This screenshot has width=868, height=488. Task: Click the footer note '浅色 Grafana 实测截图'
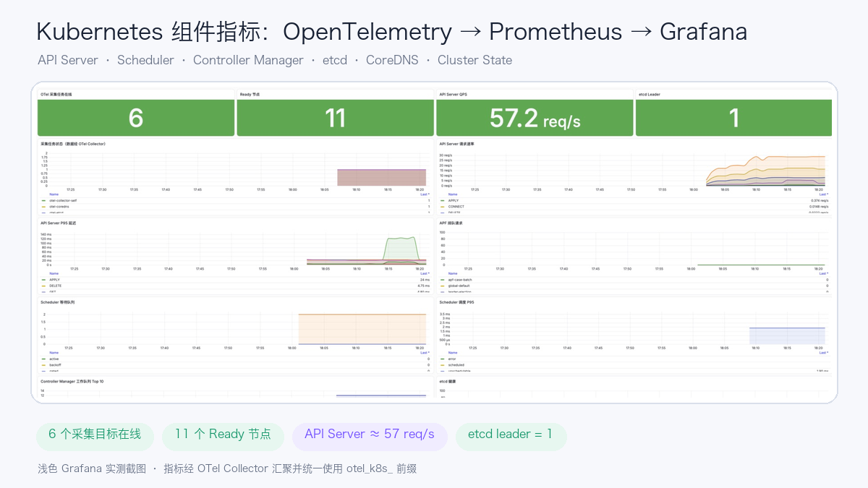[92, 468]
